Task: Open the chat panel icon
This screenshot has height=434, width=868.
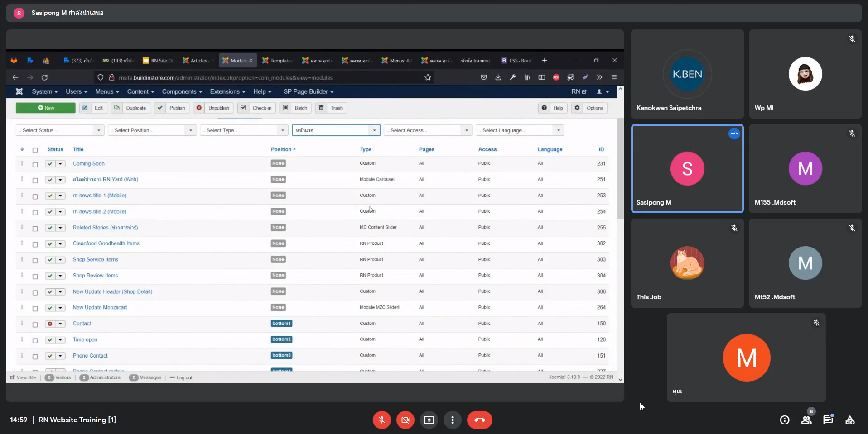Action: coord(828,420)
